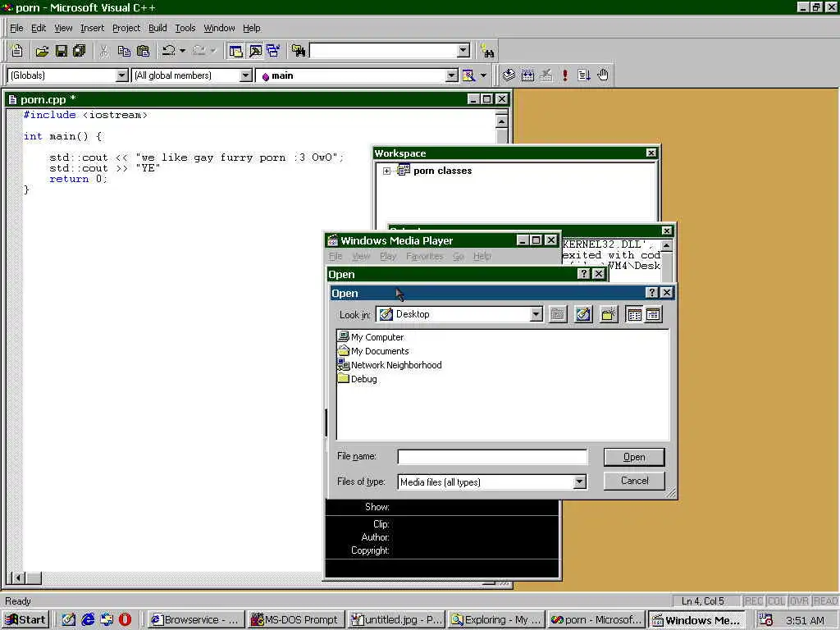Click the New Text File toolbar icon
Screen dimensions: 840x630
[17, 51]
